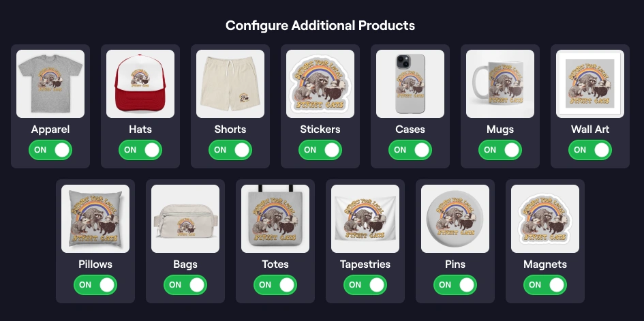This screenshot has height=321, width=644.
Task: Select the white mug preview
Action: point(500,84)
